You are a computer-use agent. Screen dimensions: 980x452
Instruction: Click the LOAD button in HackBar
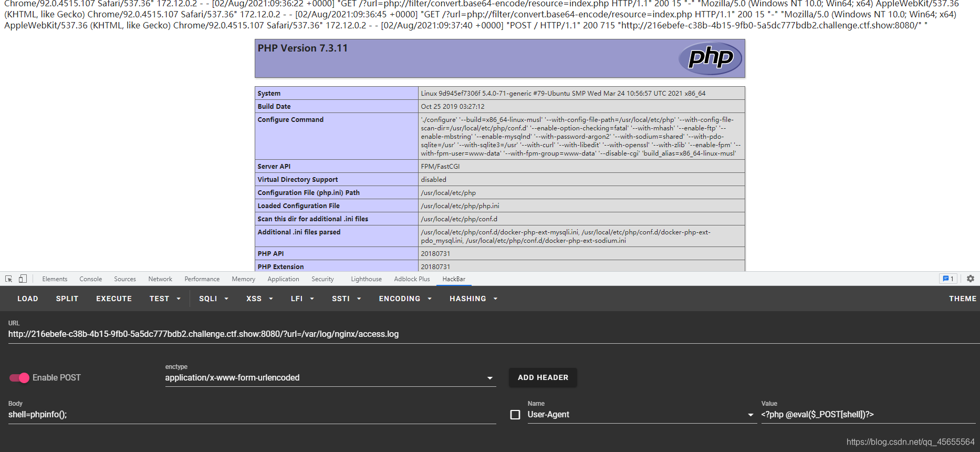point(28,299)
